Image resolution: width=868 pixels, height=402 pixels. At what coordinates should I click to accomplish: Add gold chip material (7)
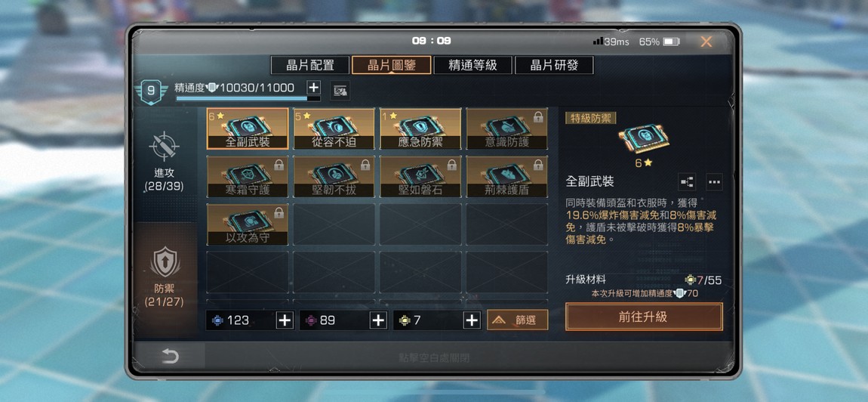[x=472, y=320]
